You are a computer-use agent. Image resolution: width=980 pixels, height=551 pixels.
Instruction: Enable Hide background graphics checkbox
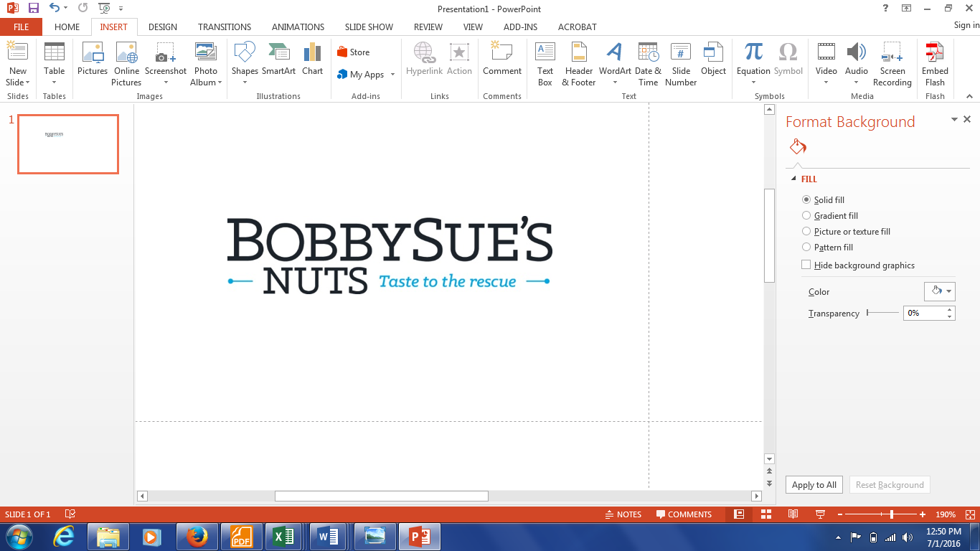(806, 265)
